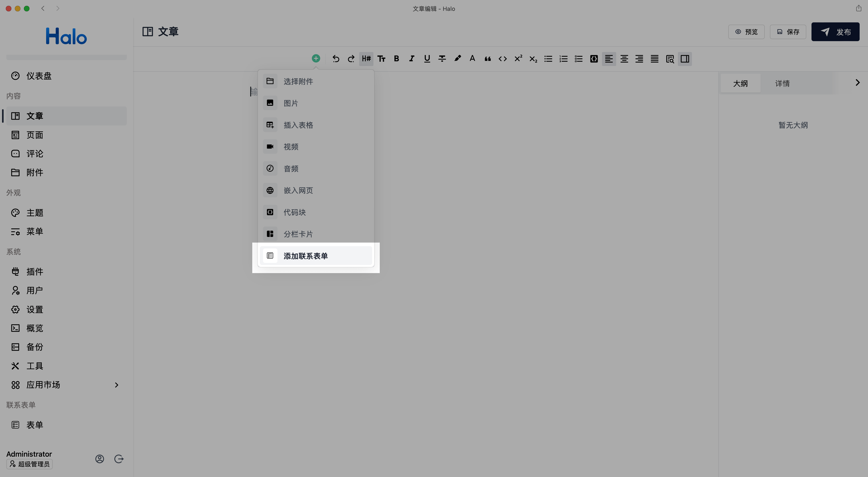Open 概览 in sidebar
Screen dimensions: 868x477
(66, 328)
